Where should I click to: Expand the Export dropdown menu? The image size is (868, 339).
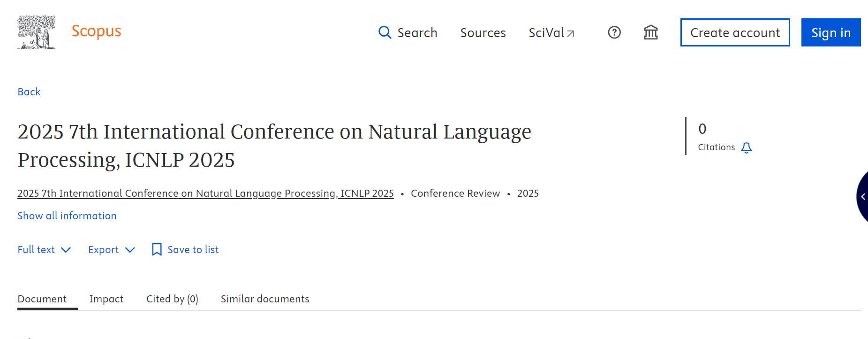112,250
